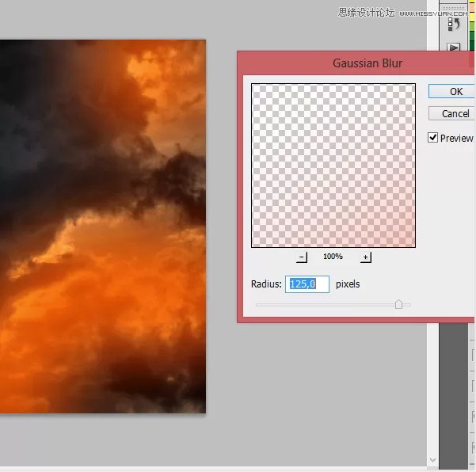Open the History panel icon
The image size is (476, 472).
[454, 25]
